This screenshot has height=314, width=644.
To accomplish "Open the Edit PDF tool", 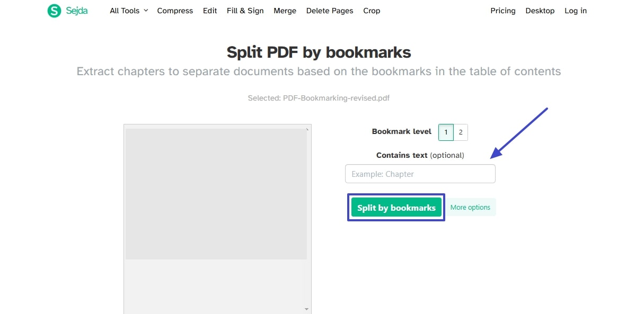I will [210, 11].
